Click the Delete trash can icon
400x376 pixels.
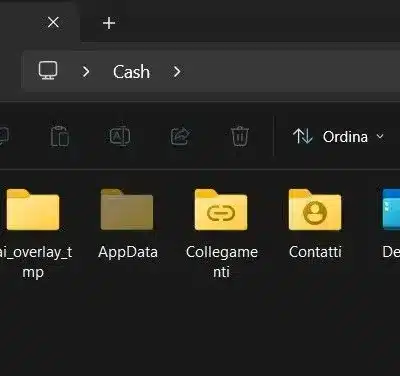pyautogui.click(x=240, y=136)
